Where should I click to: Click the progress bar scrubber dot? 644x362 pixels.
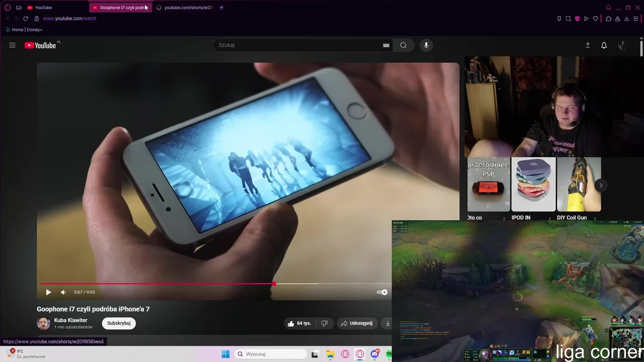[274, 284]
